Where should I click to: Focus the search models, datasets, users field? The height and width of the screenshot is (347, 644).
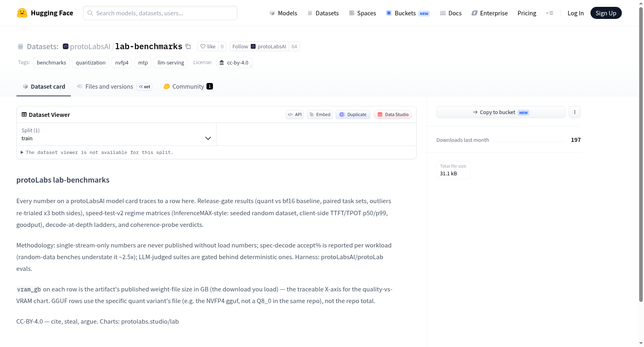[160, 13]
